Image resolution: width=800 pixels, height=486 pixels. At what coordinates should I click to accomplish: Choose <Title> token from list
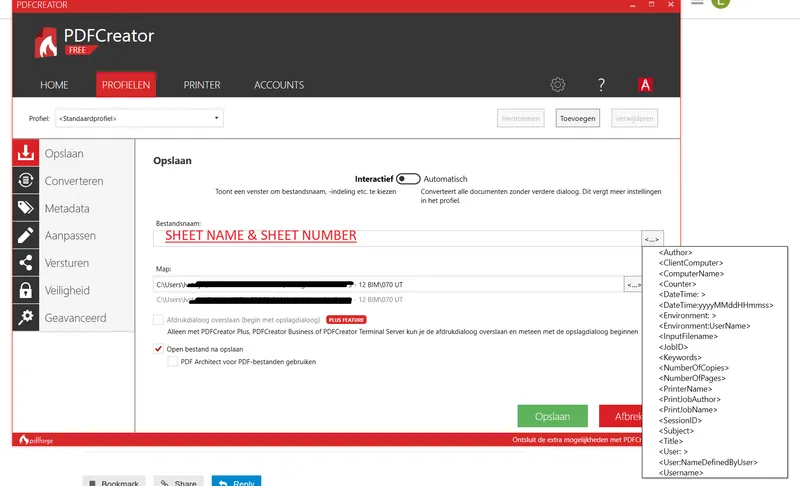[x=671, y=441]
